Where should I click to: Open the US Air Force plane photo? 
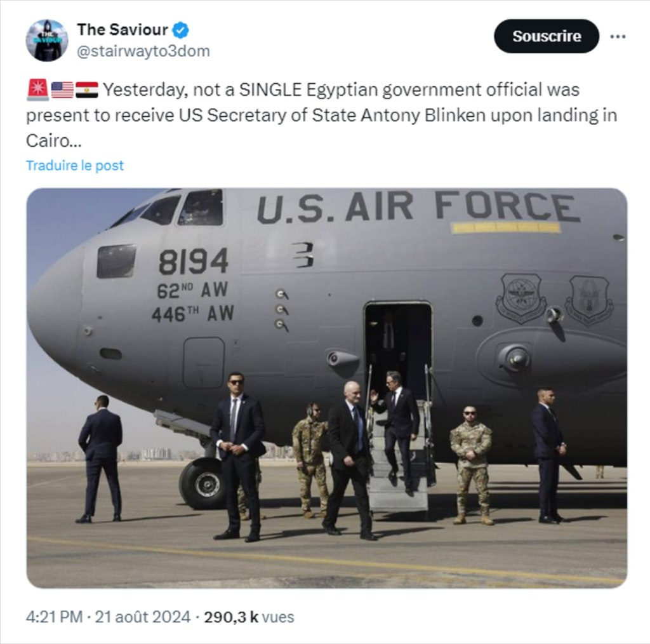[x=327, y=387]
